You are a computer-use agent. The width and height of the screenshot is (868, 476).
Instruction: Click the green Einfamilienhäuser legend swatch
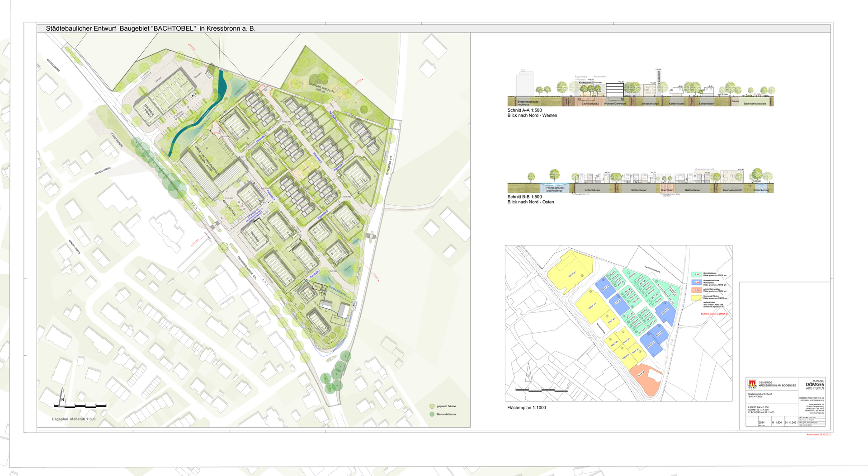click(x=696, y=274)
